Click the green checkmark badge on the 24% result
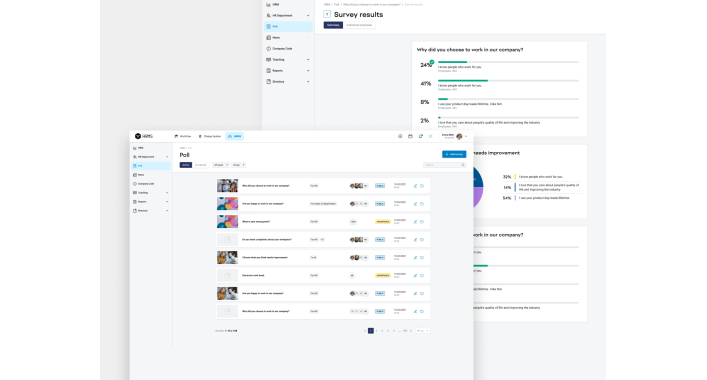 click(x=432, y=62)
